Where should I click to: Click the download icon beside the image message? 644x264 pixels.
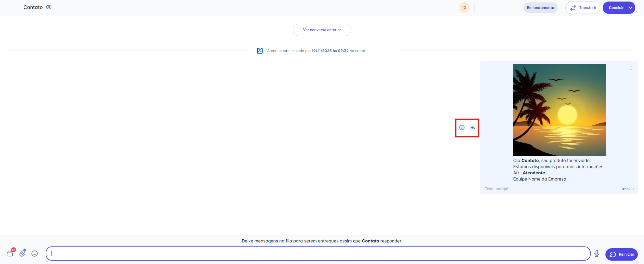click(x=462, y=128)
